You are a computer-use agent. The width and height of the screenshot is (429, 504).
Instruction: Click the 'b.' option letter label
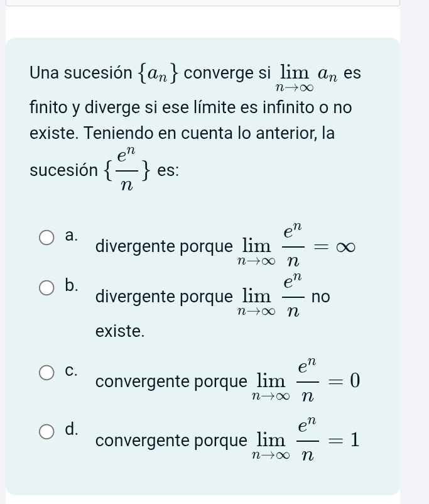pos(72,286)
